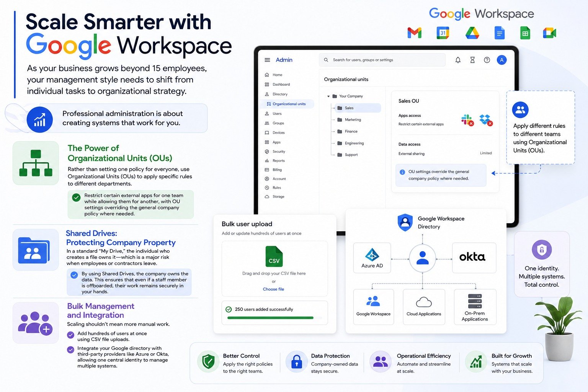588x392 pixels.
Task: Select the On-Prem Applications card
Action: [475, 307]
